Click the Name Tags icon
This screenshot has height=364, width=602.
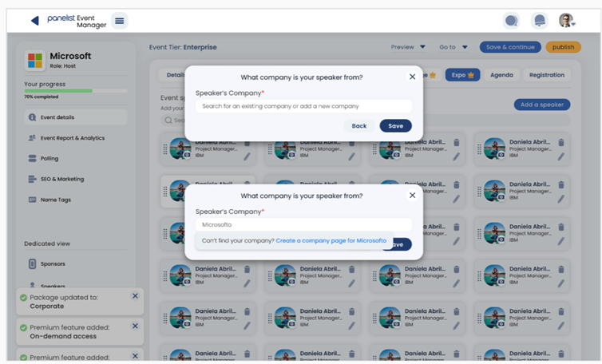tap(32, 200)
